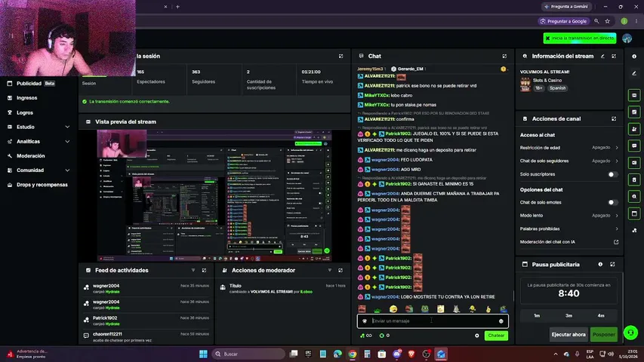The width and height of the screenshot is (644, 362).
Task: Show info about Pausa publicitaria
Action: pos(600,264)
